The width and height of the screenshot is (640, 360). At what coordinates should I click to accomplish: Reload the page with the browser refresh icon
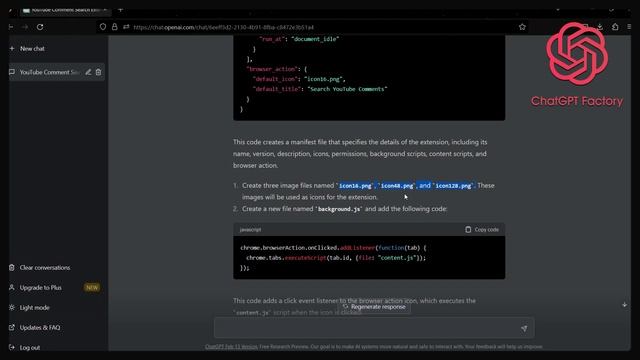point(40,27)
